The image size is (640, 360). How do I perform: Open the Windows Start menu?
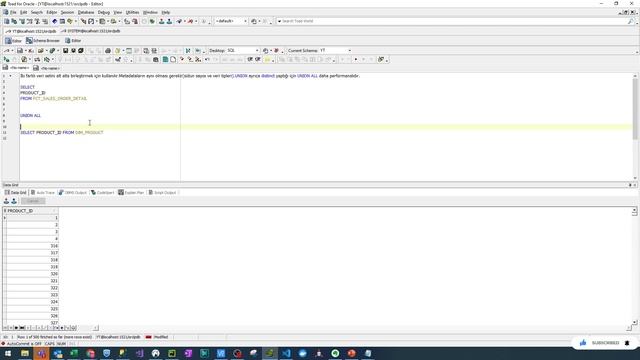(8, 353)
